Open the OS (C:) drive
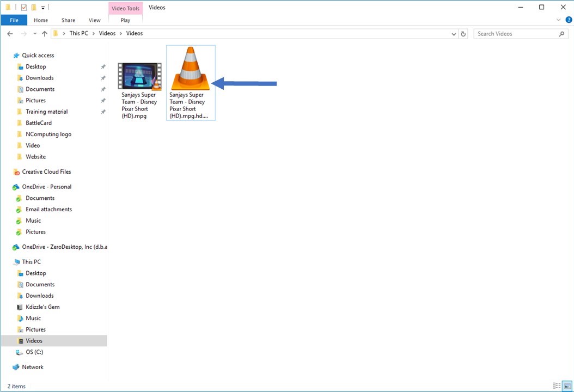 34,352
